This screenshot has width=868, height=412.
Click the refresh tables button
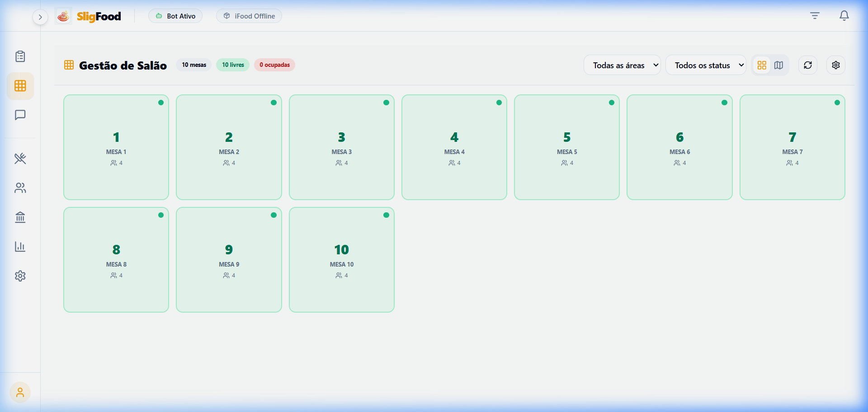[x=807, y=65]
